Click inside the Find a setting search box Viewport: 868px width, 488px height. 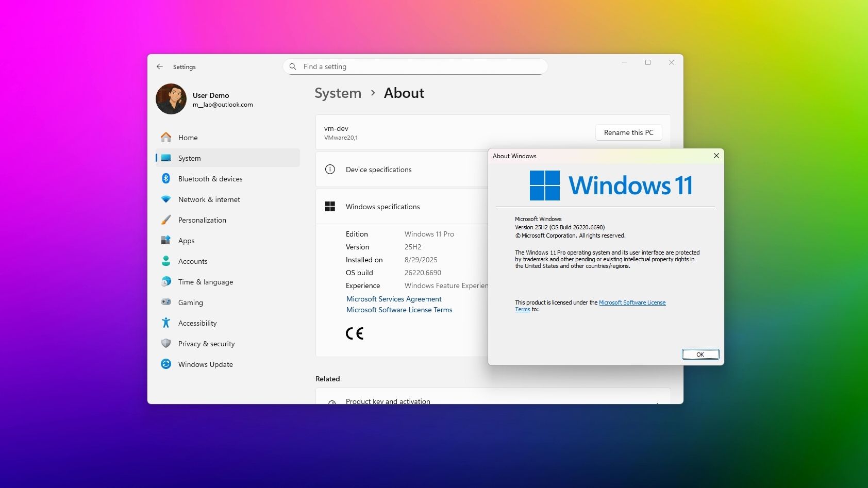(x=415, y=66)
